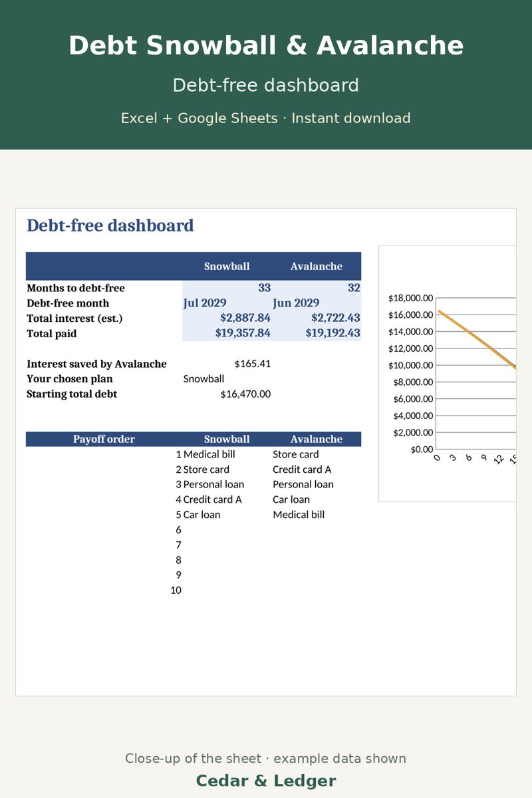Select 'Personal loan' in Snowball column
Image resolution: width=532 pixels, height=798 pixels.
coord(213,485)
